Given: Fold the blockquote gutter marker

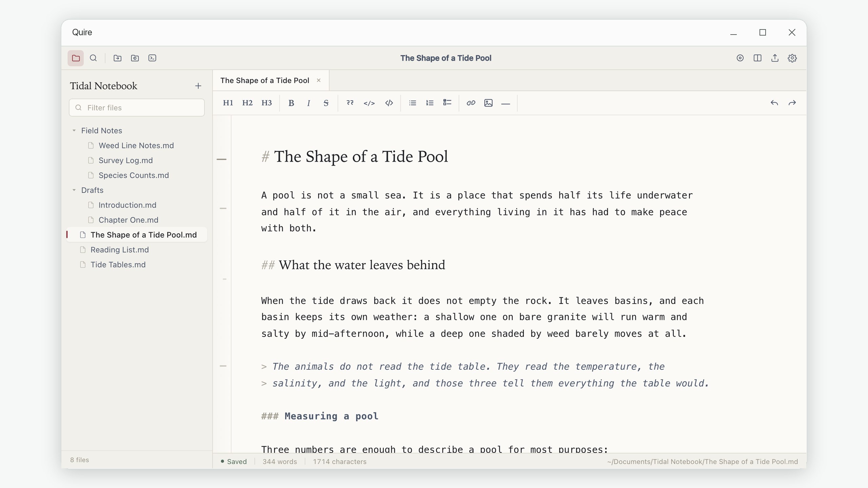Looking at the screenshot, I should (223, 366).
